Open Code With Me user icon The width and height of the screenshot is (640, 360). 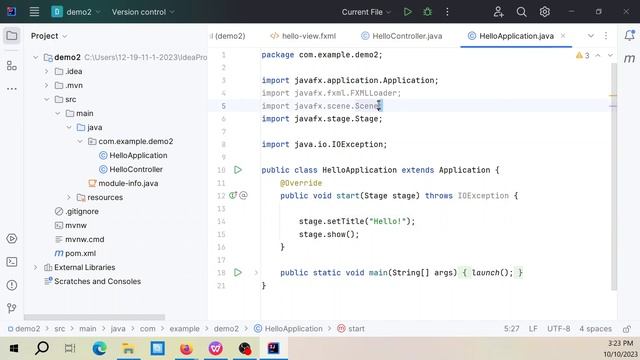[x=498, y=12]
